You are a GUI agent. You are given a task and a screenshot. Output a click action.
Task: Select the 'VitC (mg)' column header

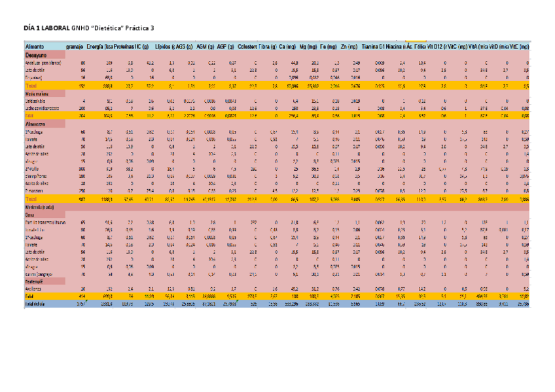[457, 46]
